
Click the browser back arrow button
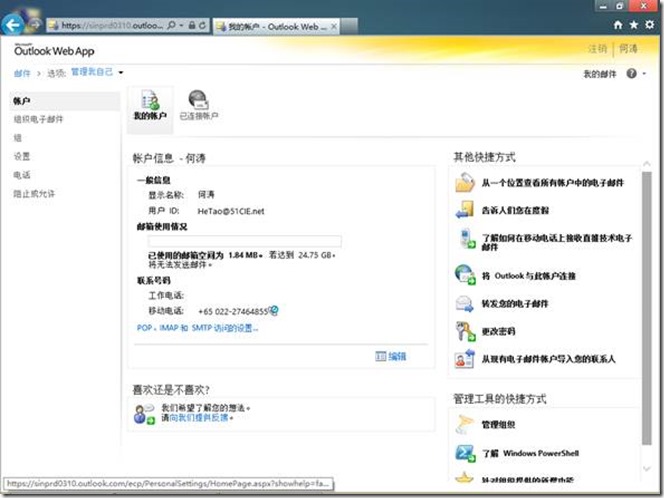click(x=13, y=25)
